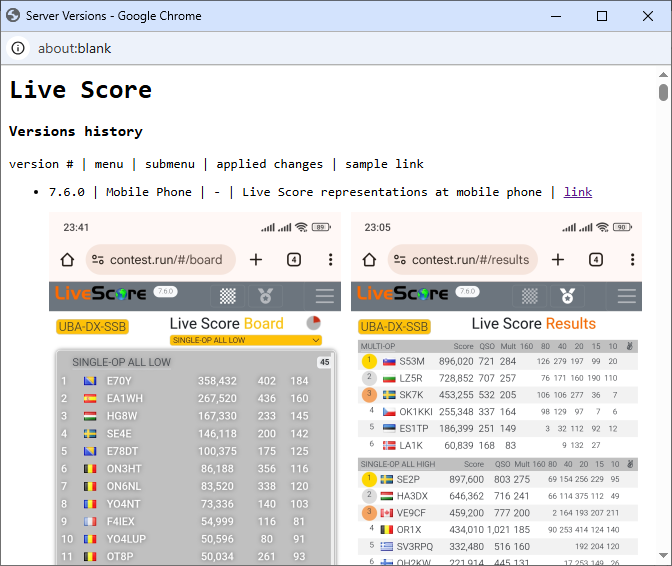This screenshot has width=672, height=566.
Task: Click the contest.run/#/board URL field
Action: [161, 260]
